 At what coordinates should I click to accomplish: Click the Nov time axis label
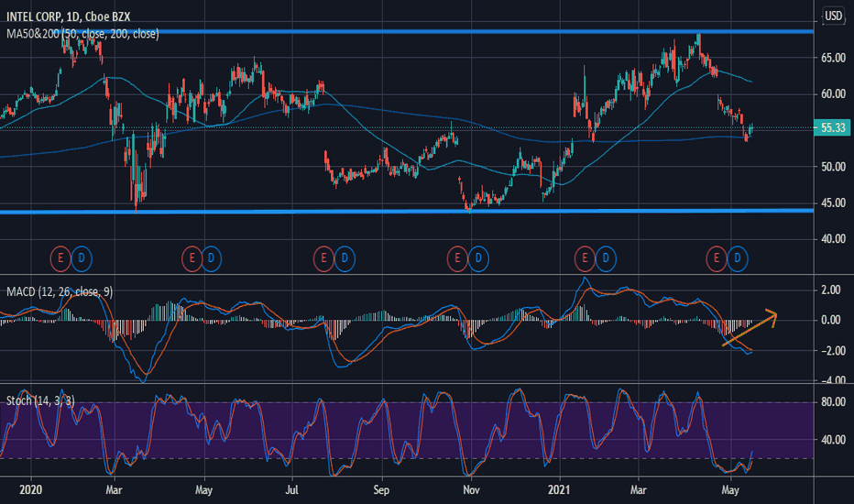(x=471, y=489)
